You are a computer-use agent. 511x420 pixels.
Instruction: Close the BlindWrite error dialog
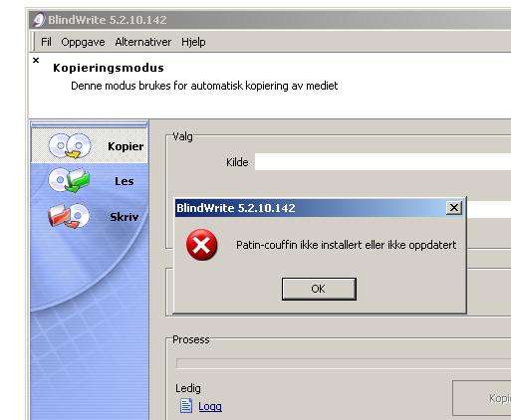(453, 208)
